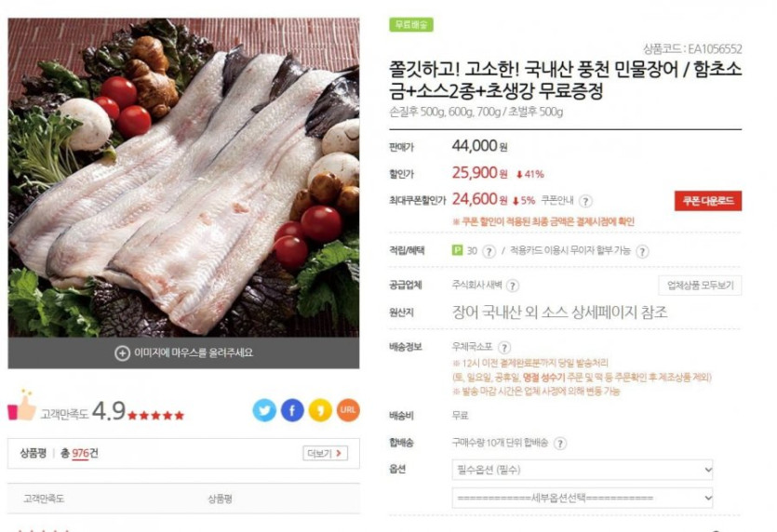The image size is (777, 532).
Task: Open the 세부옵션선택 dropdown
Action: pos(583,498)
